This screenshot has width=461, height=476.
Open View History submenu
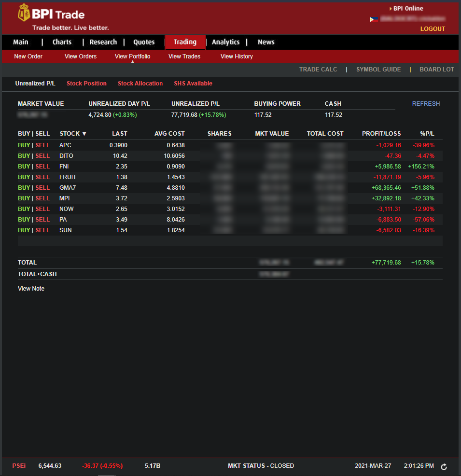[237, 56]
